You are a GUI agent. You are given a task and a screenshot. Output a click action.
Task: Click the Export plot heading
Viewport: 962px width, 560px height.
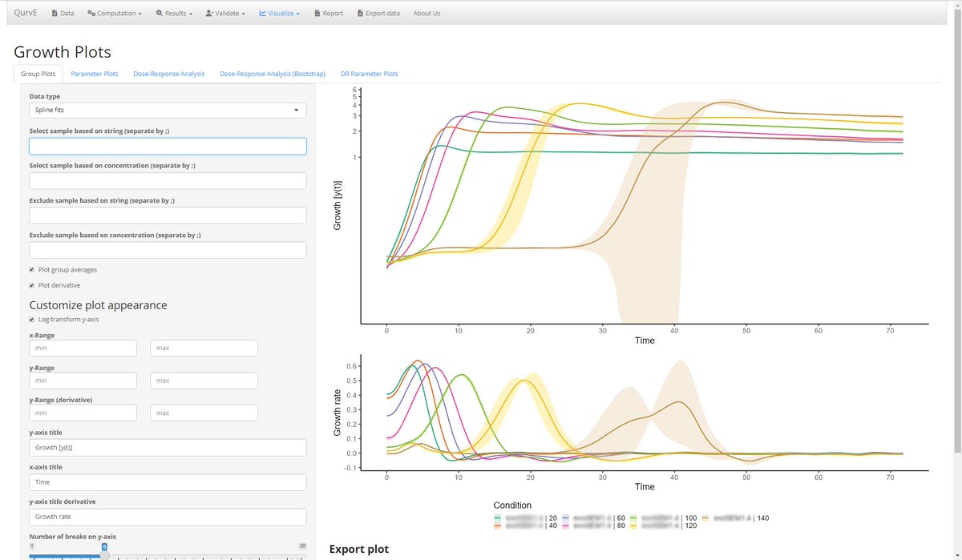359,550
